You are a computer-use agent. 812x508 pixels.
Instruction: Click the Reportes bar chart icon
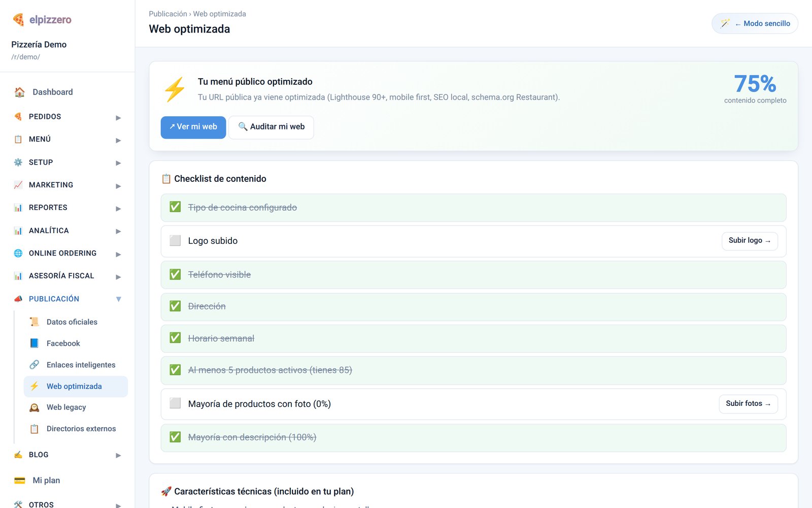(x=18, y=207)
